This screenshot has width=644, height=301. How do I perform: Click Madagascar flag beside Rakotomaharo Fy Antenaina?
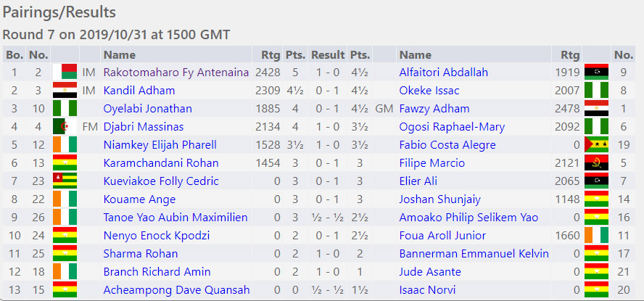pos(65,73)
